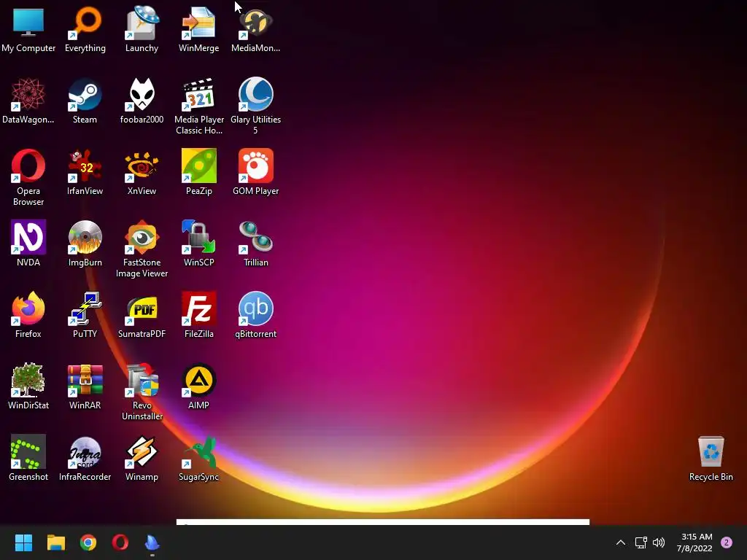
Task: Open the notification badge showing 2
Action: pos(727,542)
